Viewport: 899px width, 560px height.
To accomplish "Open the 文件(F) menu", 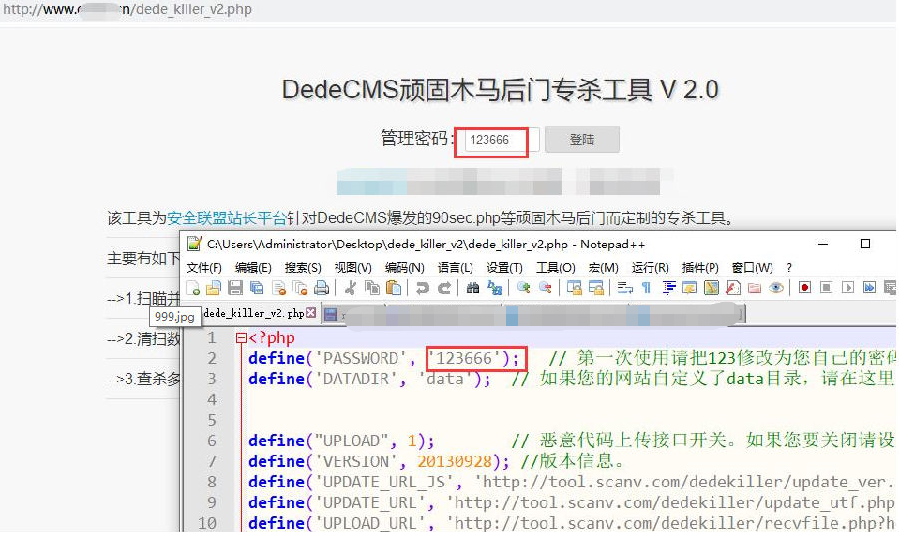I will (x=204, y=268).
